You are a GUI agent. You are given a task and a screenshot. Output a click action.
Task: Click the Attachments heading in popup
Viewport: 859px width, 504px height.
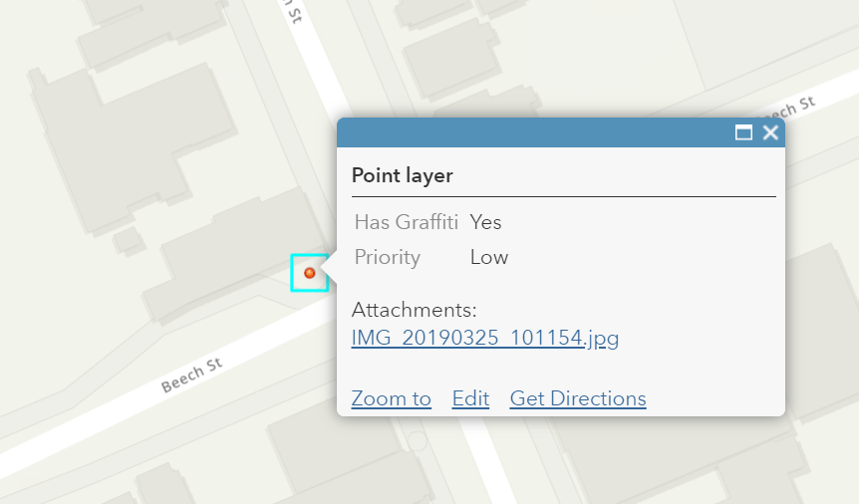(x=414, y=310)
